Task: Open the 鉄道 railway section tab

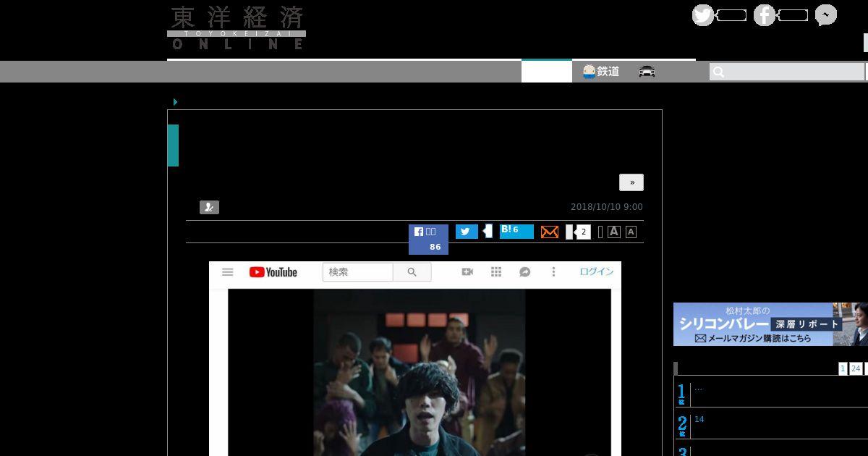Action: coord(601,71)
